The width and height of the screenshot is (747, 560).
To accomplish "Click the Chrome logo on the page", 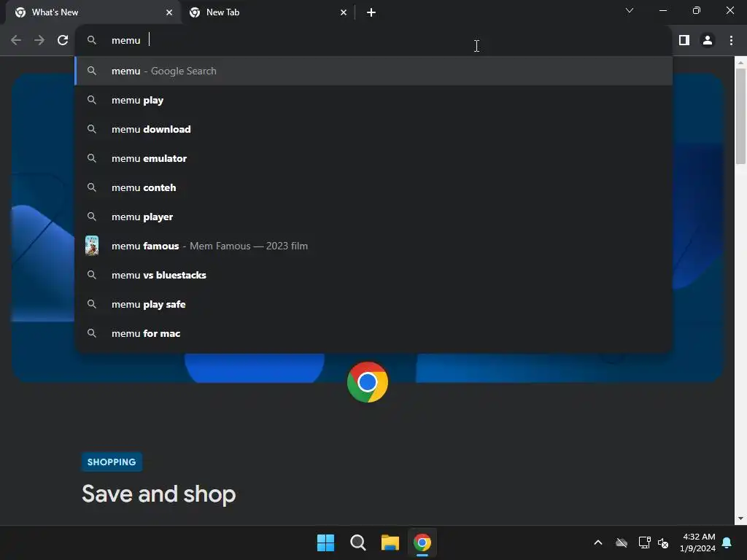I will tap(368, 382).
